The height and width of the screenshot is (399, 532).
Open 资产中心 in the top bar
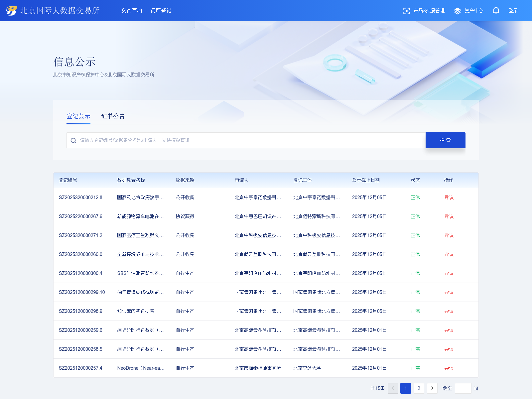[474, 11]
